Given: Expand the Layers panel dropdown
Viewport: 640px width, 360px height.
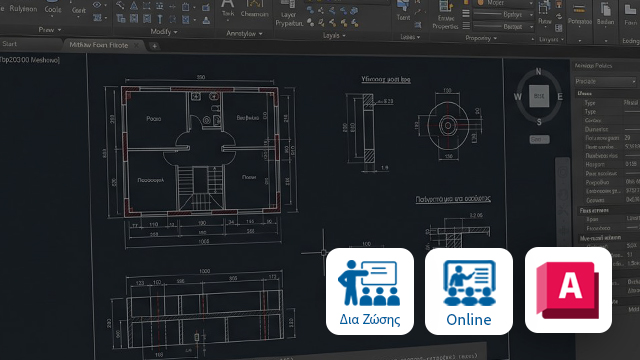Looking at the screenshot, I should click(334, 36).
